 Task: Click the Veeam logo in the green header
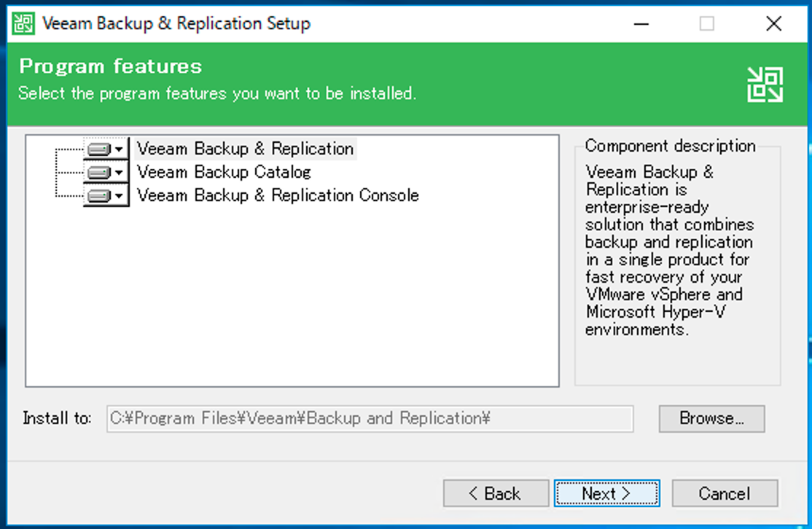click(765, 85)
